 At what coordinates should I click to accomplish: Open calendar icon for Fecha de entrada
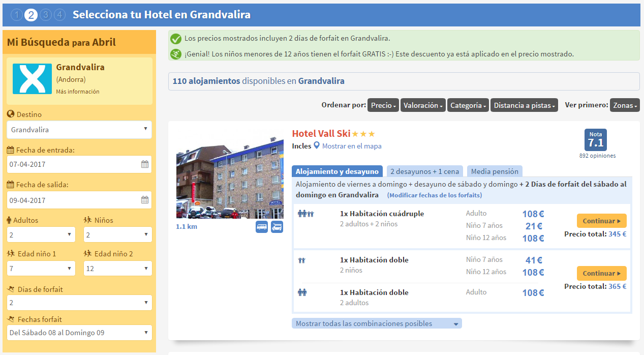(145, 164)
